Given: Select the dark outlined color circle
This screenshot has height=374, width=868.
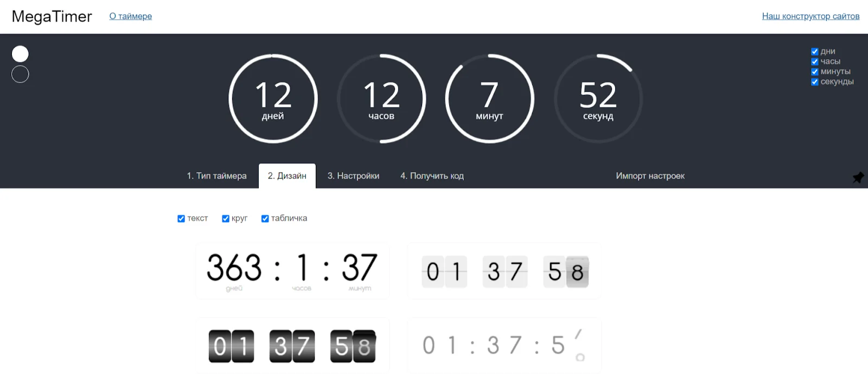Looking at the screenshot, I should click(20, 74).
